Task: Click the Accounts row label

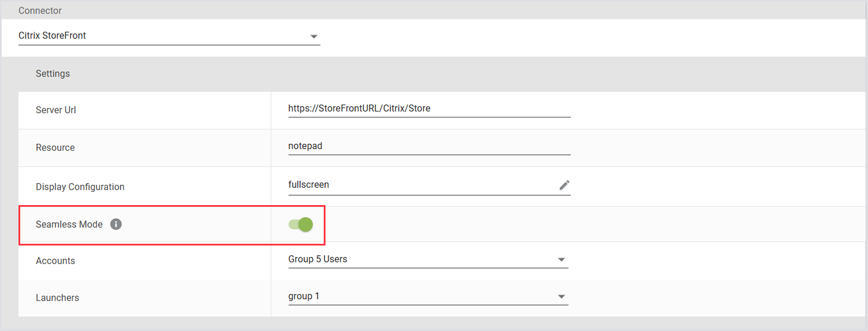Action: [55, 261]
